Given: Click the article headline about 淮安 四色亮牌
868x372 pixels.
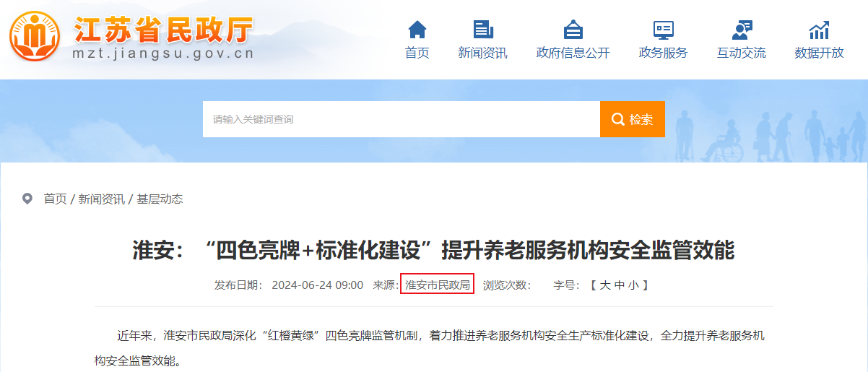Looking at the screenshot, I should pyautogui.click(x=433, y=251).
